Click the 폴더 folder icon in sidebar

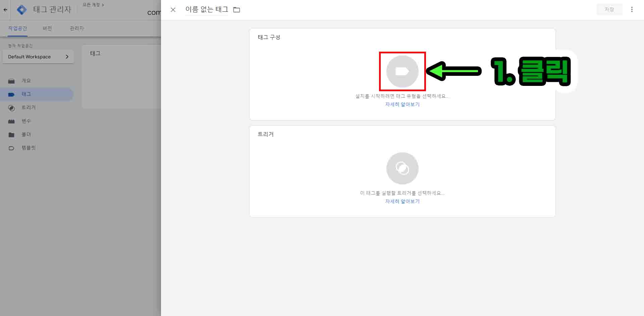tap(11, 135)
